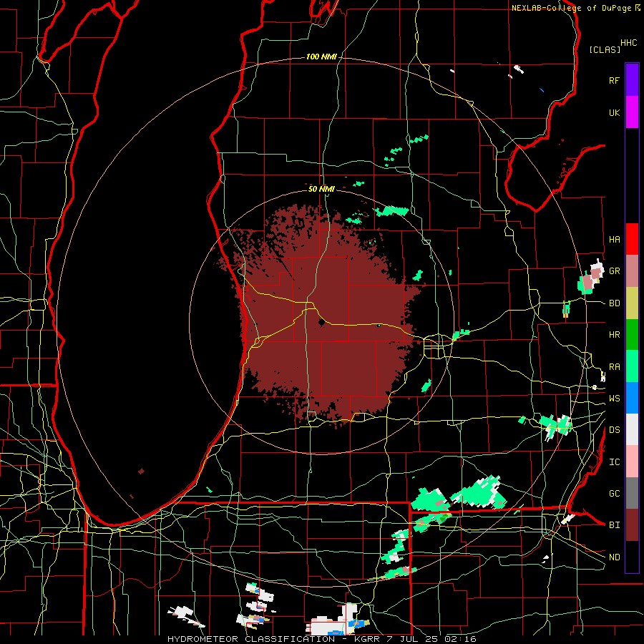Click the blue WS wet snow swatch
This screenshot has height=644, width=644.
(632, 398)
